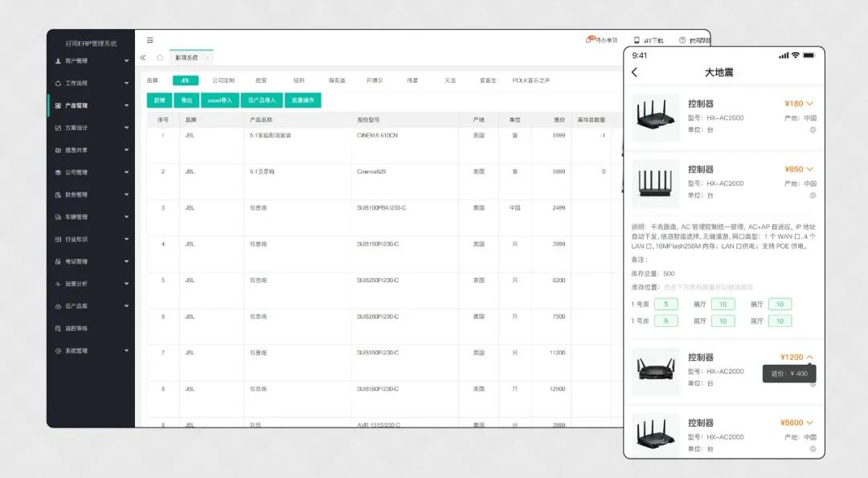Open the help question mark icon
This screenshot has height=478, width=868.
(x=682, y=40)
